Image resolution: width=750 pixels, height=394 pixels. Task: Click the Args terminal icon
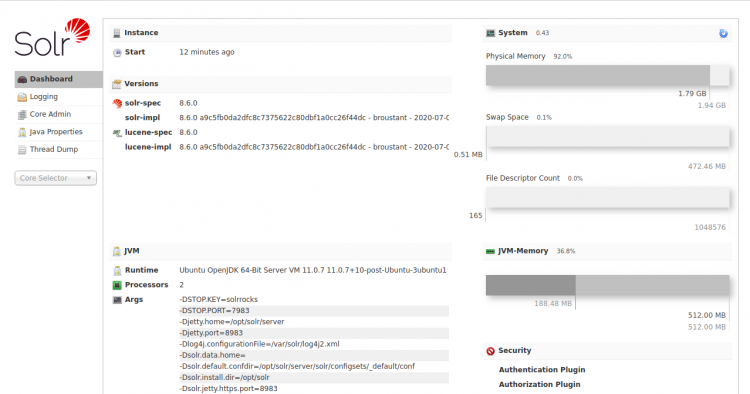(x=117, y=300)
